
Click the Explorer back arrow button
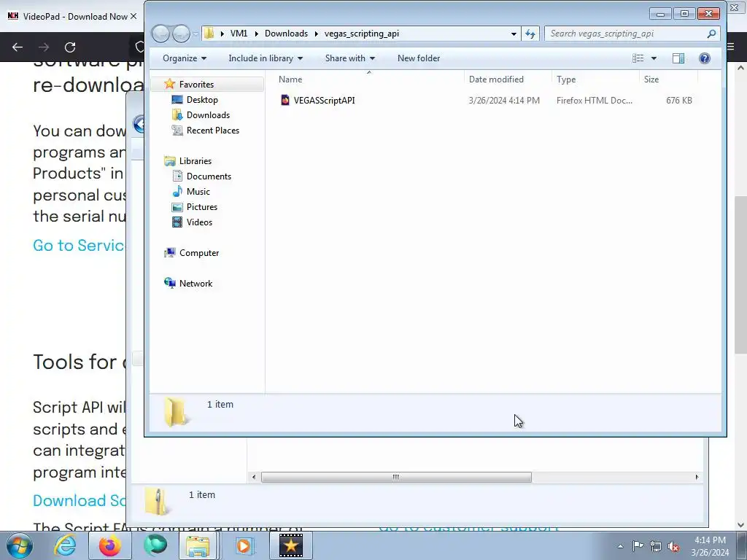[160, 34]
